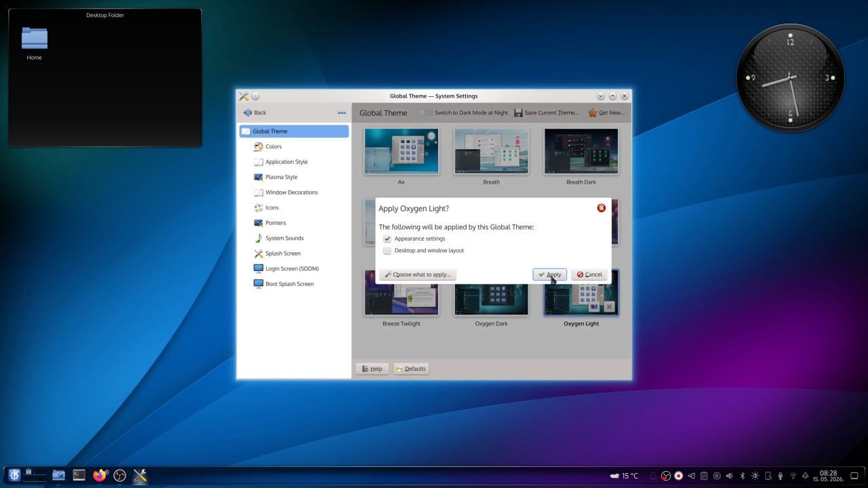This screenshot has width=868, height=488.
Task: Open Get New themes button
Action: point(606,113)
